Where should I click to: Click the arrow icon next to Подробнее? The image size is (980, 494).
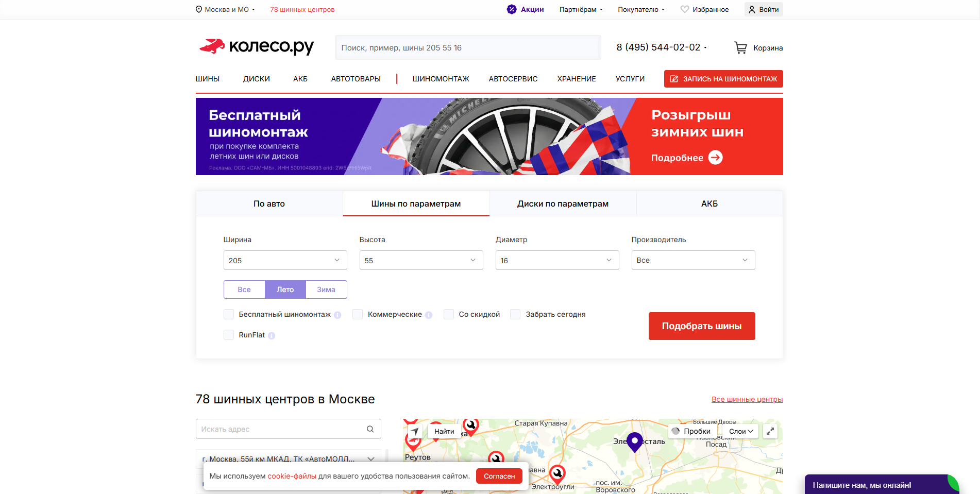tap(715, 157)
